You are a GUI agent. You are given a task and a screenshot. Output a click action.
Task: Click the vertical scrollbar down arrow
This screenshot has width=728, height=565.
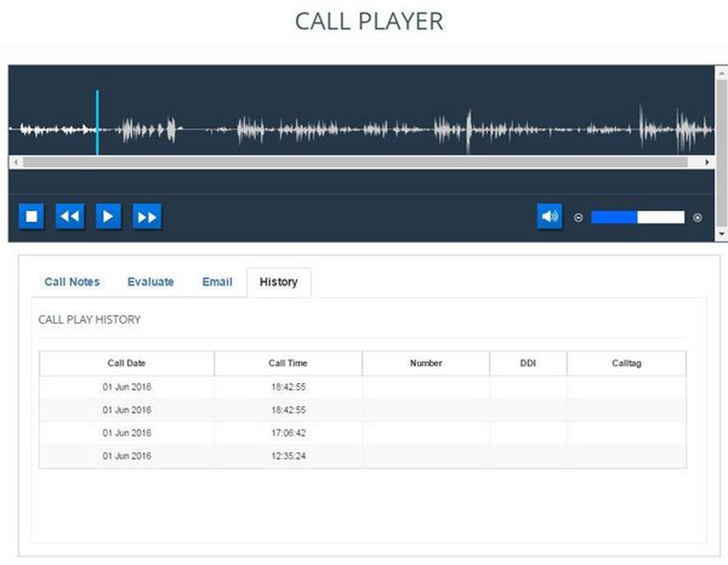pos(721,234)
